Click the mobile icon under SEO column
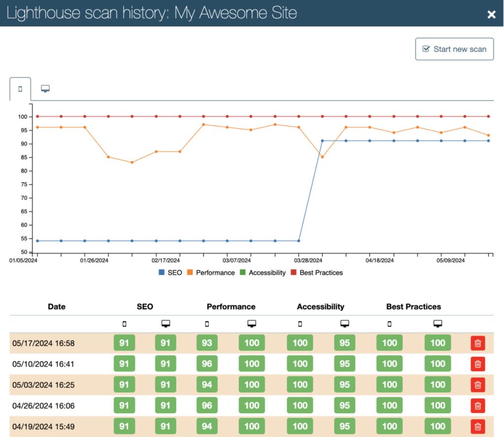Screen dimensions: 504x437 click(125, 324)
